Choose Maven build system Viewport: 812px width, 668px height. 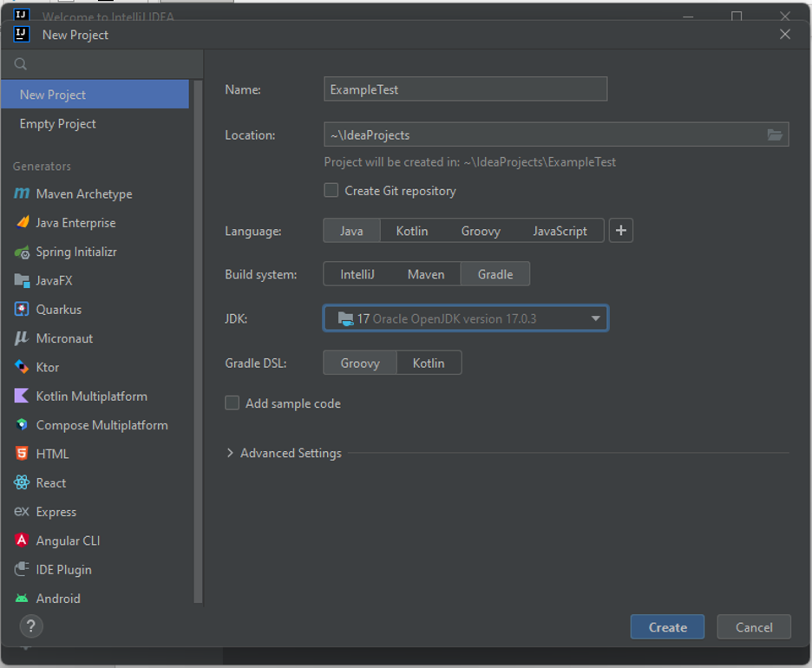pos(426,274)
